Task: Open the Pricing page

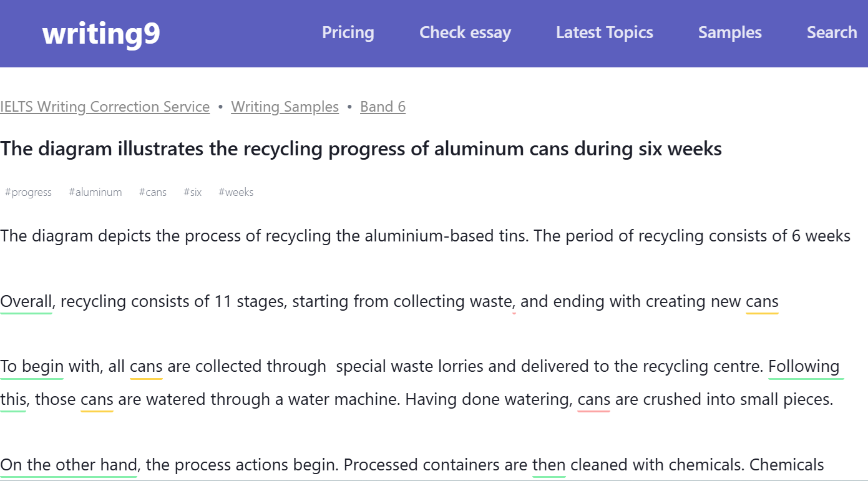Action: pyautogui.click(x=348, y=32)
